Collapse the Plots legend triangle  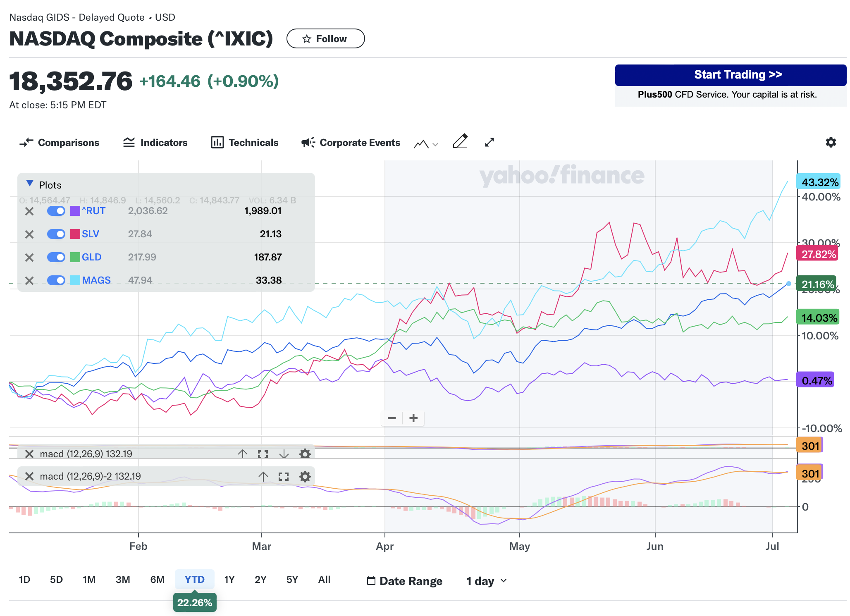[30, 183]
